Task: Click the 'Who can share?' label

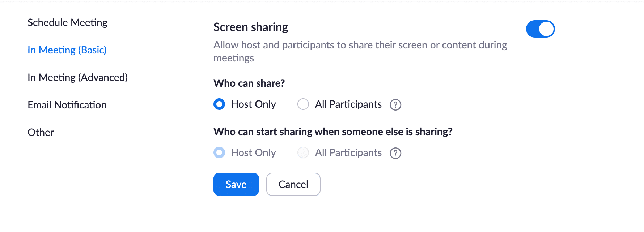Action: 249,83
